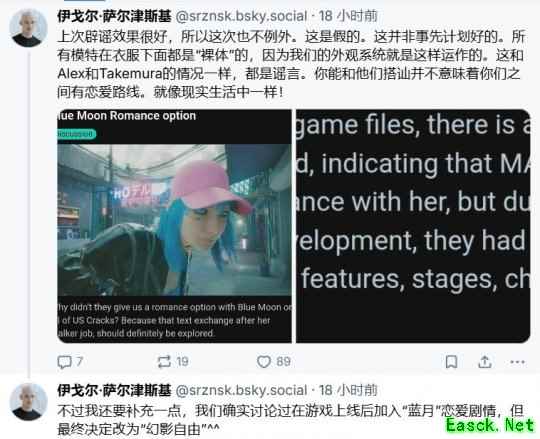The width and height of the screenshot is (540, 439).
Task: Open @srznsk.bsky.social handle on first post
Action: pyautogui.click(x=241, y=16)
